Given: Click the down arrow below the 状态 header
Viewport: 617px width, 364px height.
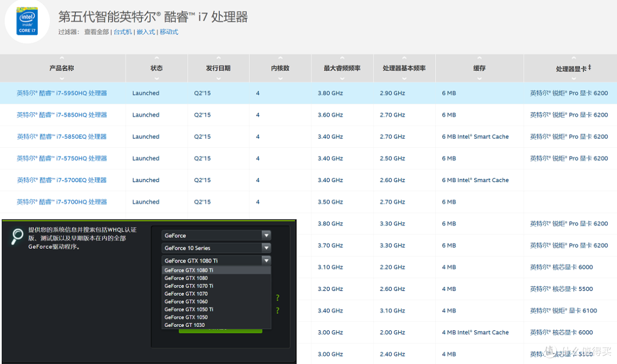Looking at the screenshot, I should pyautogui.click(x=157, y=78).
